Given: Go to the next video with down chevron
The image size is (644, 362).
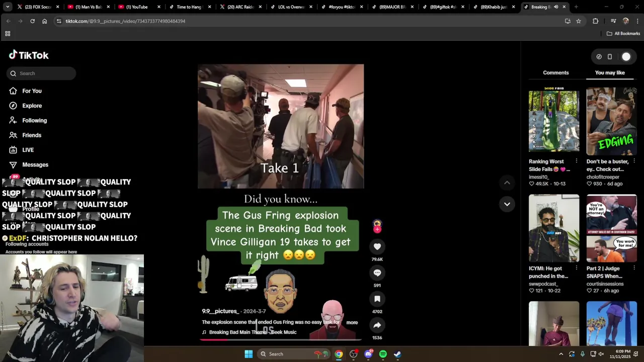Looking at the screenshot, I should click(x=507, y=204).
